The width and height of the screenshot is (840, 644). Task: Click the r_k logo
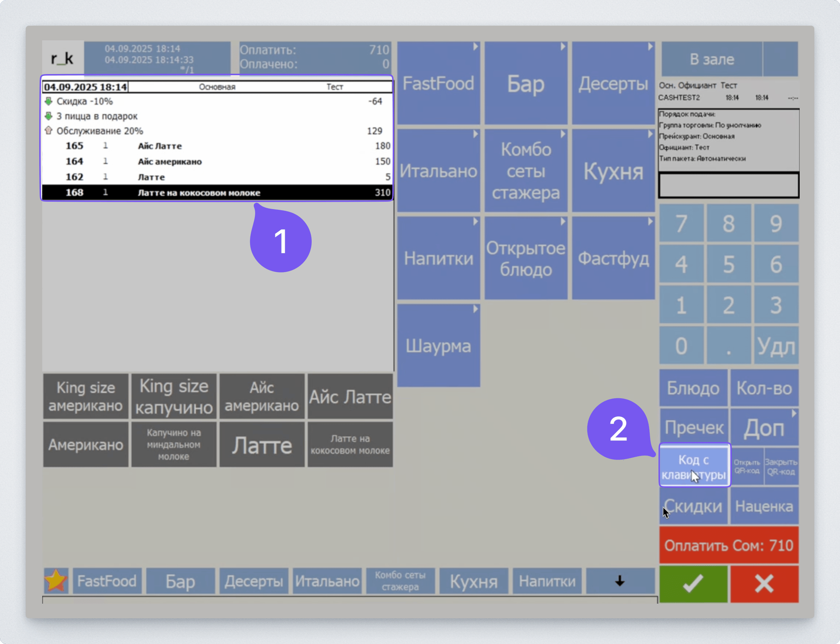62,58
